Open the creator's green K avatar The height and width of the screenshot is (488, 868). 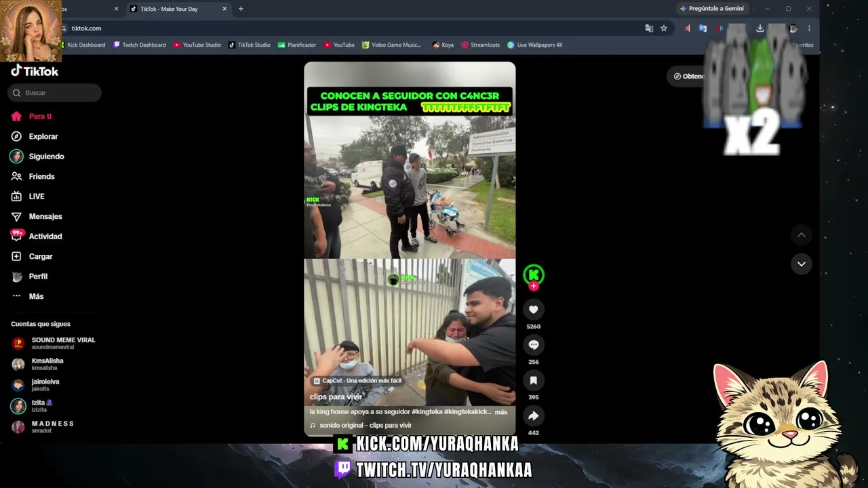pos(534,274)
